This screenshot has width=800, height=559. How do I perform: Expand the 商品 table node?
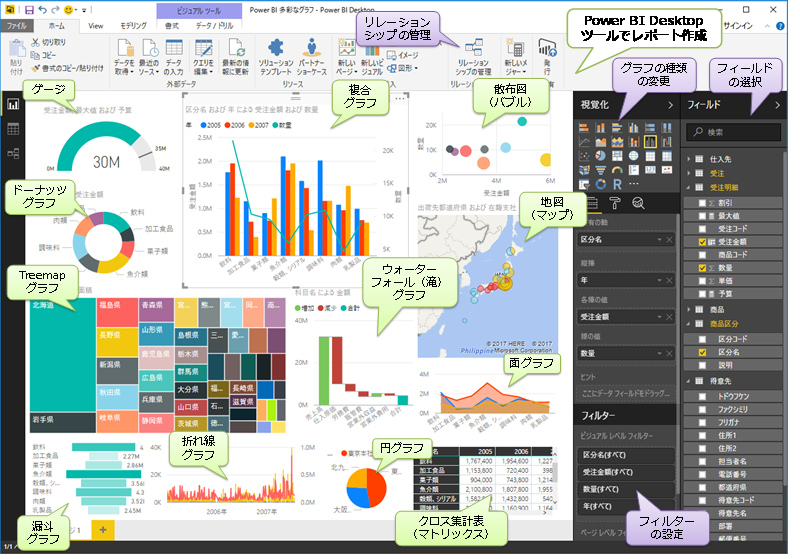pos(689,310)
